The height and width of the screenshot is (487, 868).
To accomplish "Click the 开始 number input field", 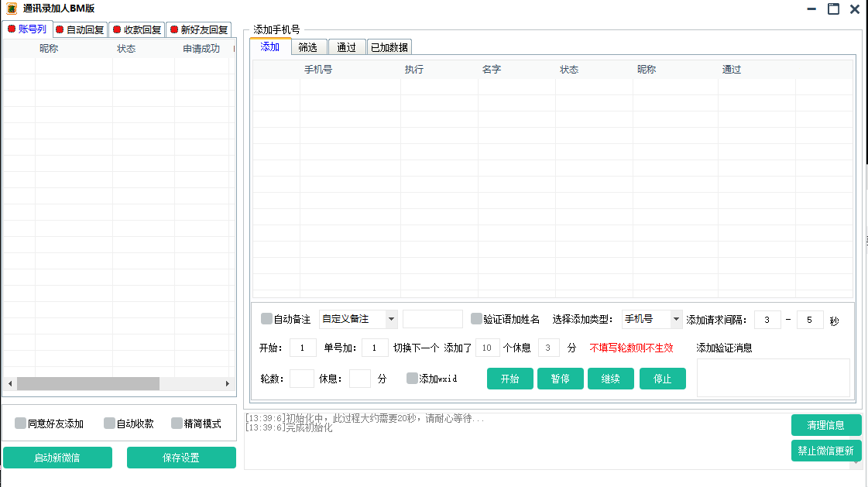I will tap(303, 348).
